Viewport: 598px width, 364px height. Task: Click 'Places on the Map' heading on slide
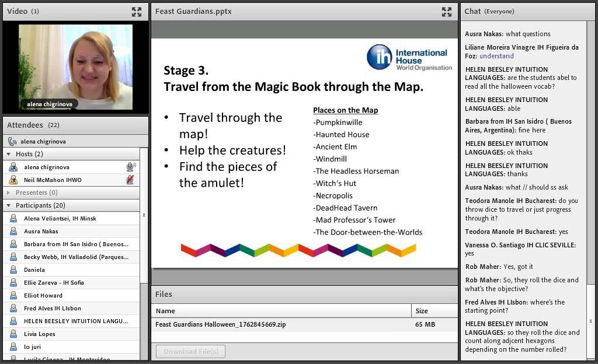point(346,110)
